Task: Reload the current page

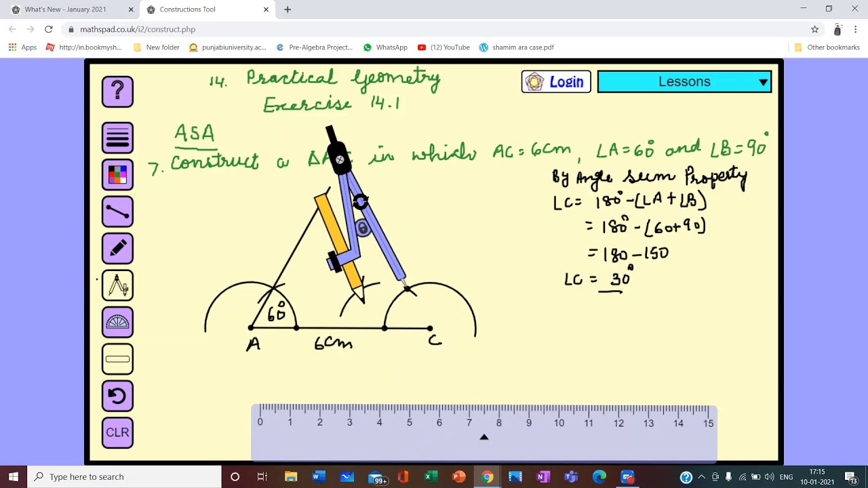Action: [49, 29]
